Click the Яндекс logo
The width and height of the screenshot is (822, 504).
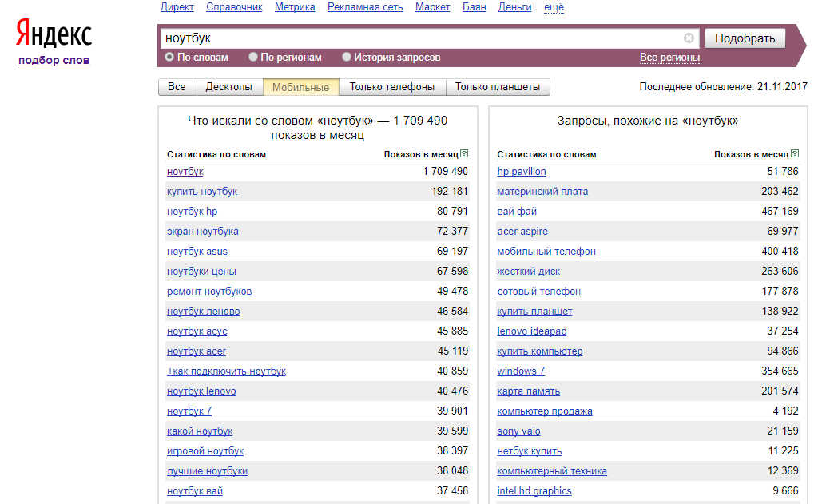(x=54, y=34)
